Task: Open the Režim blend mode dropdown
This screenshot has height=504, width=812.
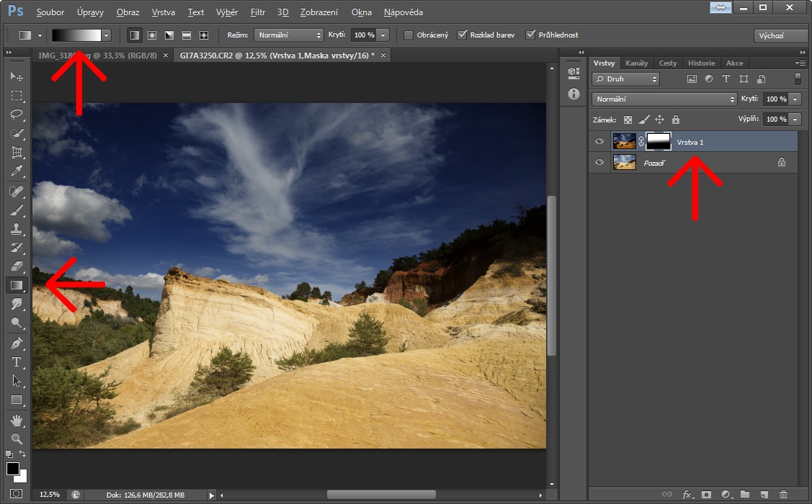Action: (289, 35)
